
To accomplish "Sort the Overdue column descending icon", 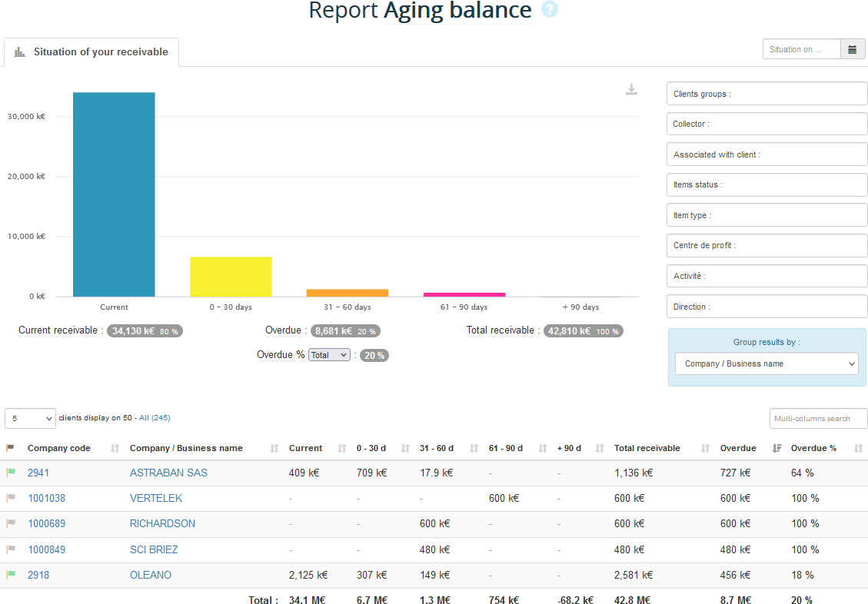I will coord(777,448).
